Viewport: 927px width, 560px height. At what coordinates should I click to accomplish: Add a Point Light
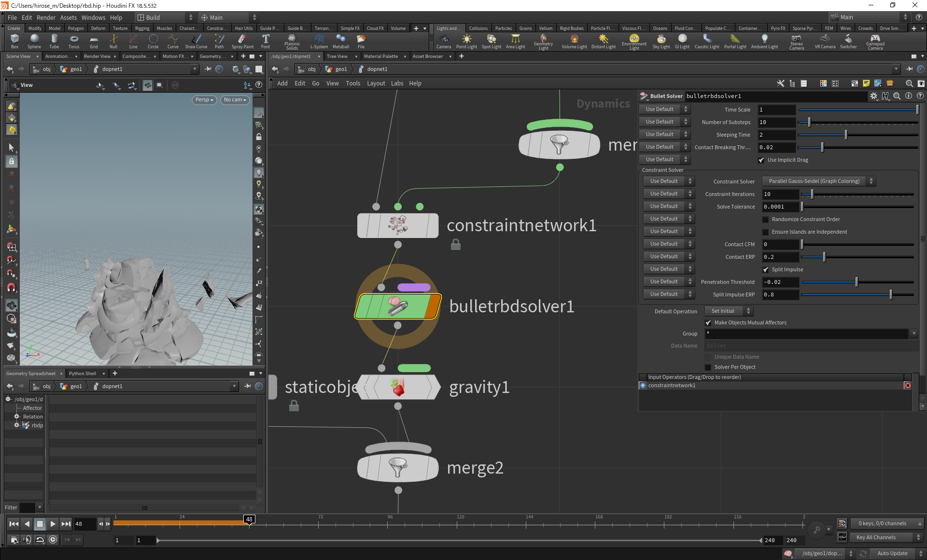466,42
